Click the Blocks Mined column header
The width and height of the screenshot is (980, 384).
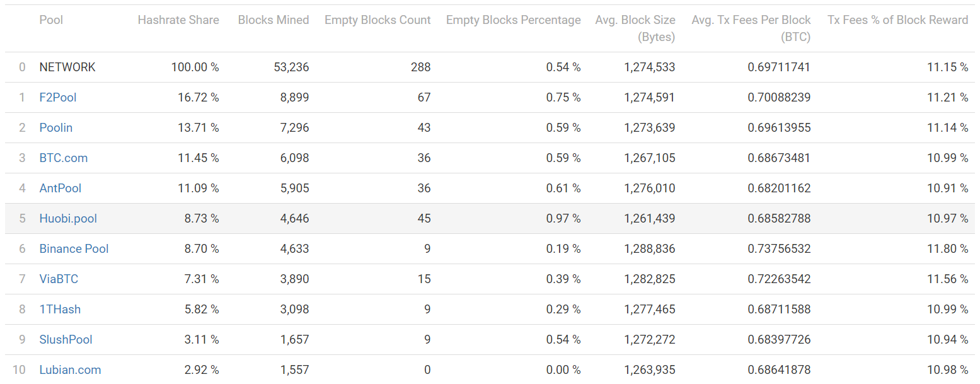[274, 20]
